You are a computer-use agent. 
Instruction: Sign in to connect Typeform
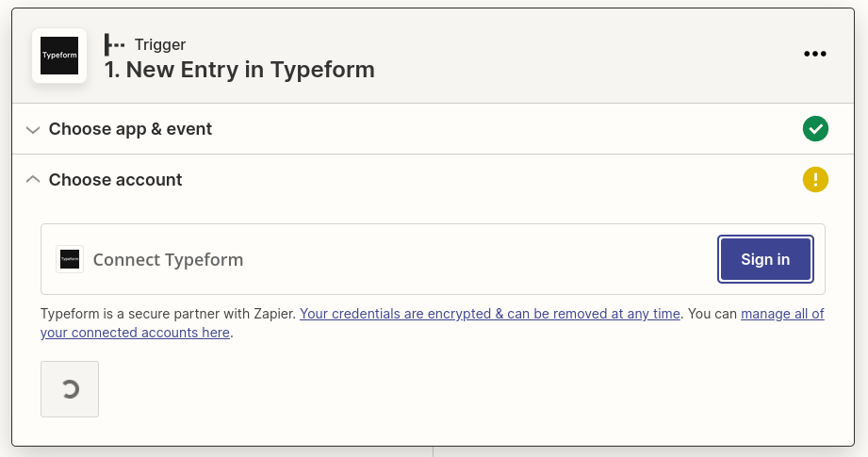pos(765,259)
